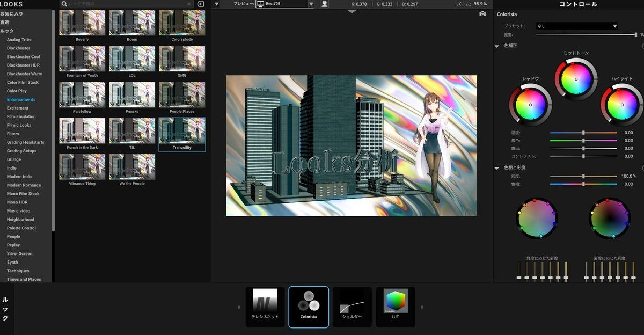Apply the Punch in the Dark look
The height and width of the screenshot is (335, 644).
(82, 134)
